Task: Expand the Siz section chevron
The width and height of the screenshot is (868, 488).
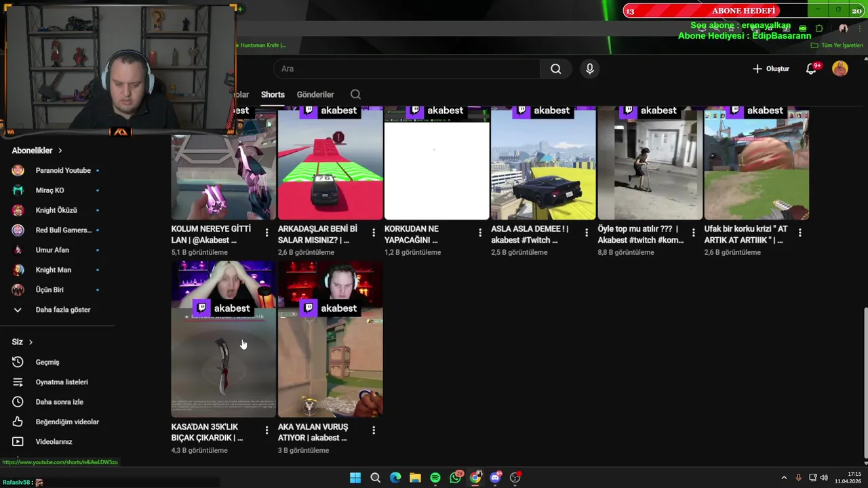Action: [x=31, y=342]
